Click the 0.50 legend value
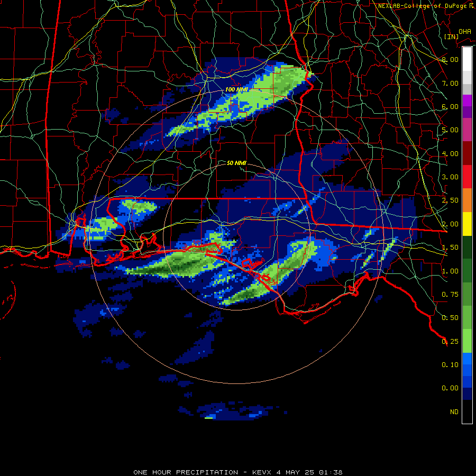Viewport: 476px width, 476px height. pos(450,318)
